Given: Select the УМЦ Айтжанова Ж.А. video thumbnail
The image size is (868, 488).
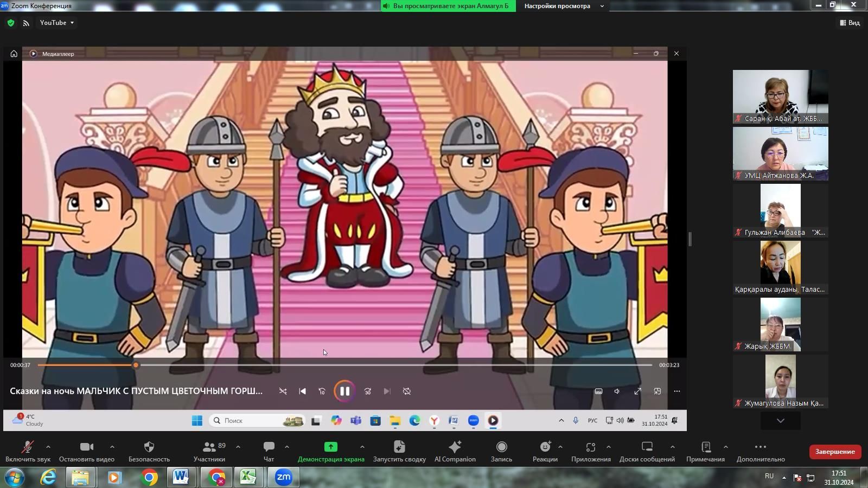Looking at the screenshot, I should [x=780, y=153].
